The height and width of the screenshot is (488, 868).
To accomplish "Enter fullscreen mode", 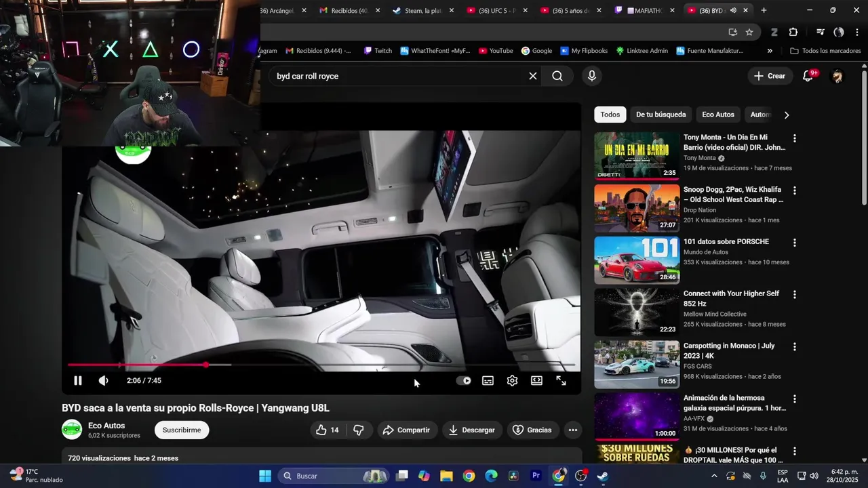I will coord(561,381).
